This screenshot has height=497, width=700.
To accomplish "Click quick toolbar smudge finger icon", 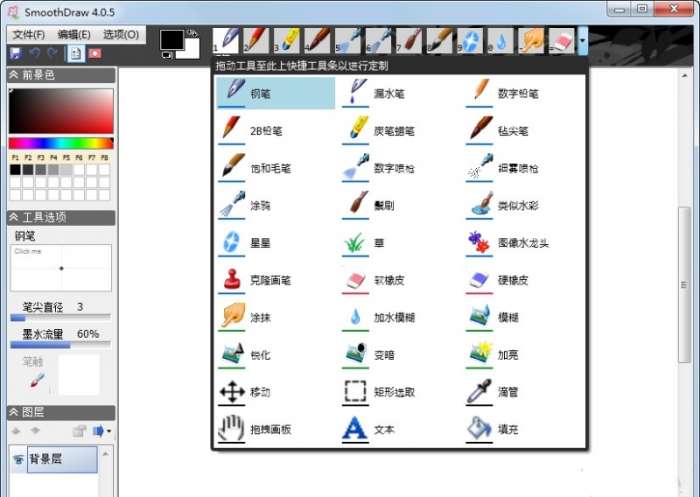I will click(531, 41).
